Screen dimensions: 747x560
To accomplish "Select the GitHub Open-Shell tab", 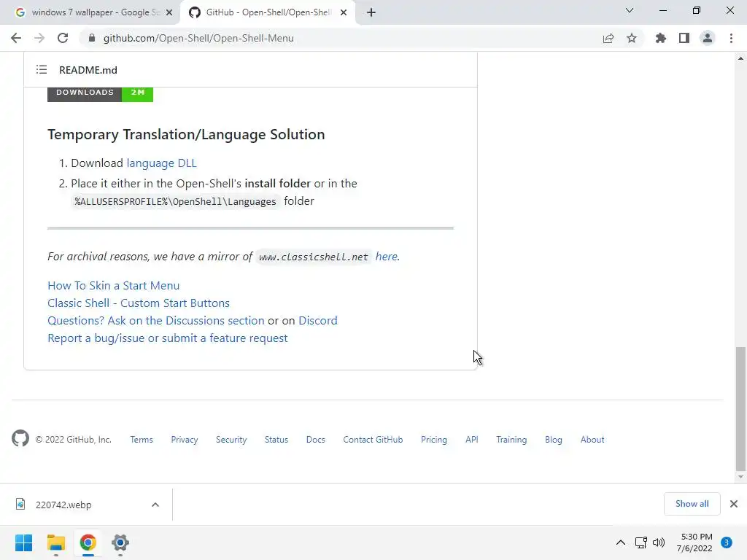I will pos(267,12).
